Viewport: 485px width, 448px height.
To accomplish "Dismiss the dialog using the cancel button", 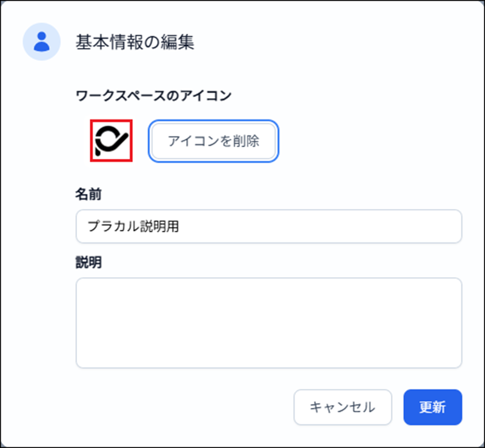I will click(343, 407).
